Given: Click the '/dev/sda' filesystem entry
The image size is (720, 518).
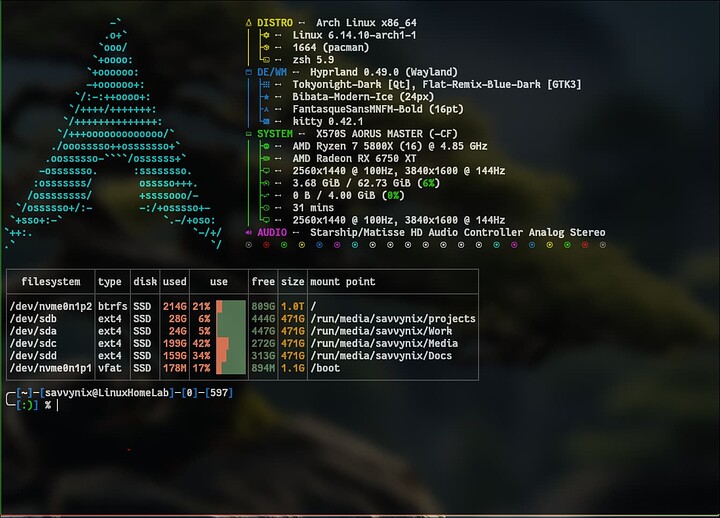Looking at the screenshot, I should pos(33,331).
